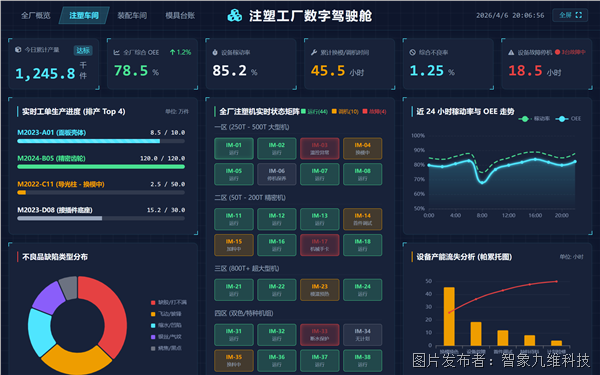
Task: Click machine tile IM-21
Action: click(x=234, y=290)
